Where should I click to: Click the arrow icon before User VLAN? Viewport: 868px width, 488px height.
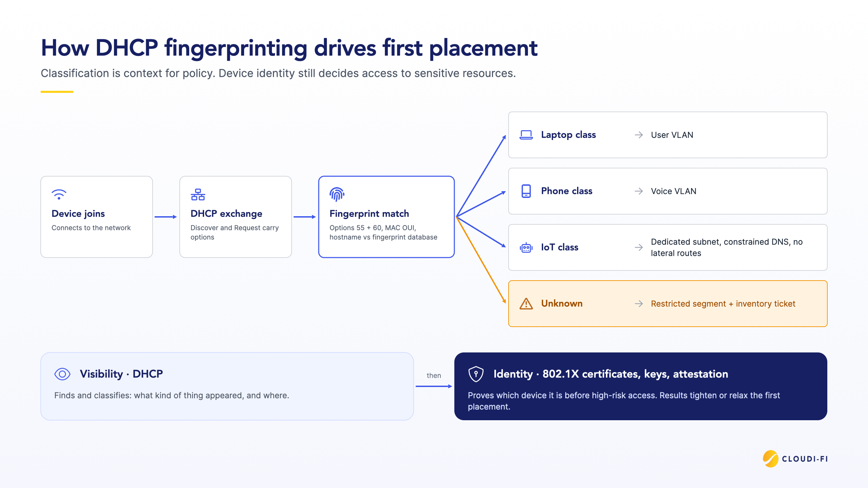pos(639,135)
